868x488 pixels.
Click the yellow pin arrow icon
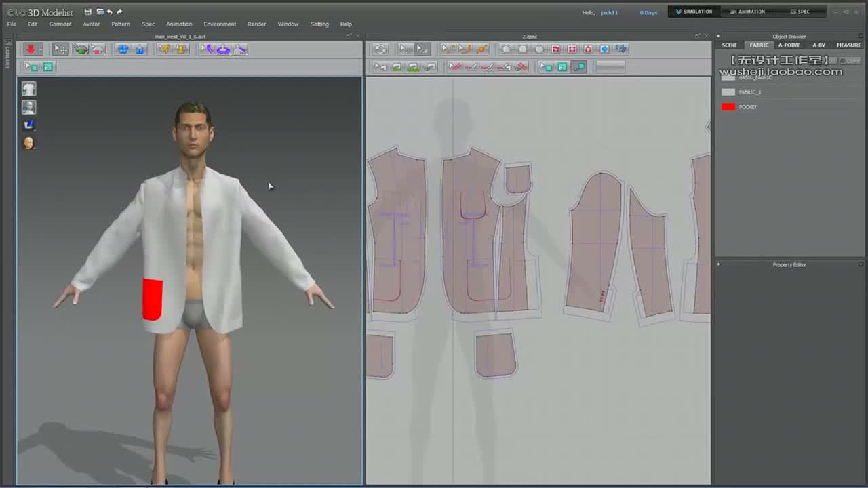coord(165,49)
